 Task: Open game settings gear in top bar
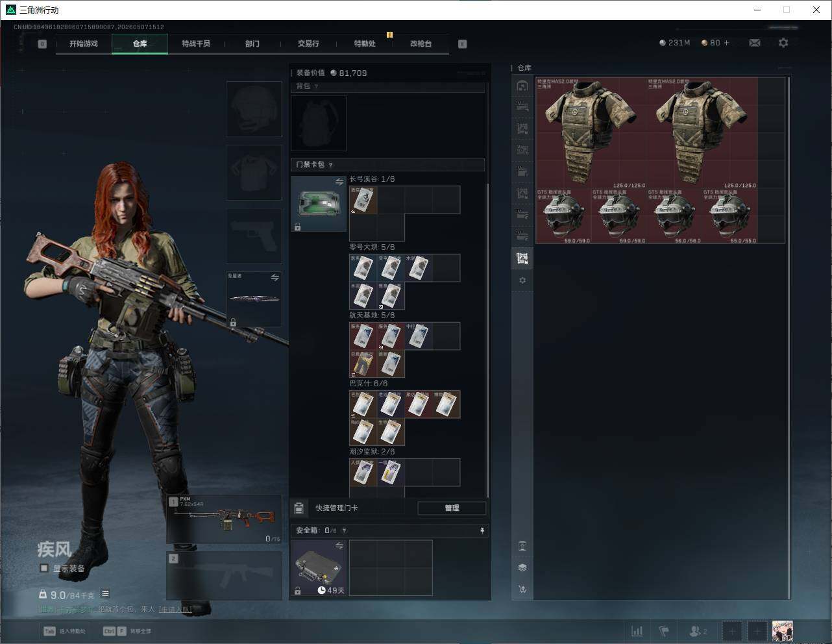click(783, 43)
